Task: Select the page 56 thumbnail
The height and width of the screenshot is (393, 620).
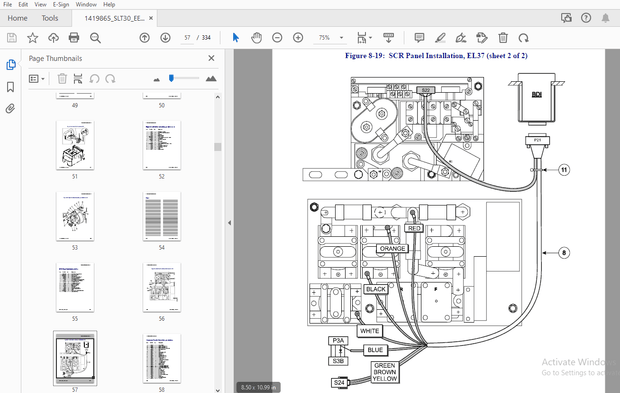Action: [162, 287]
